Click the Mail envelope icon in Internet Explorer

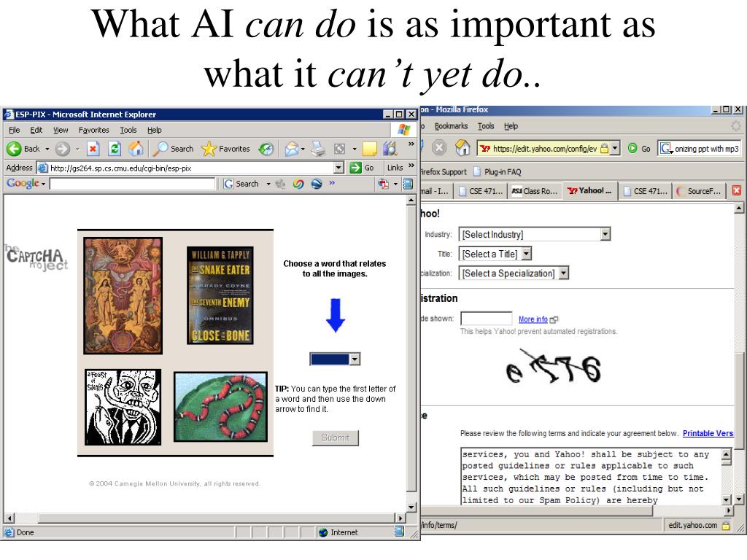(292, 149)
